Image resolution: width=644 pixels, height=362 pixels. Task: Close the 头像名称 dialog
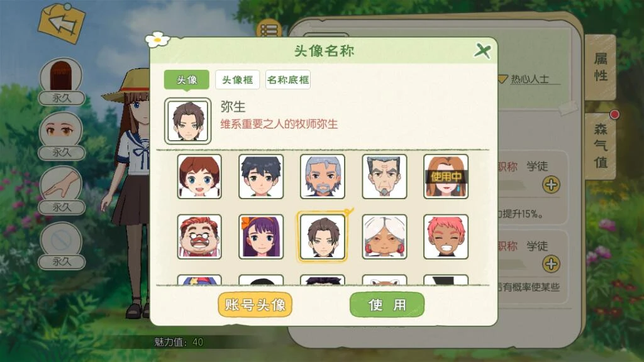(482, 51)
